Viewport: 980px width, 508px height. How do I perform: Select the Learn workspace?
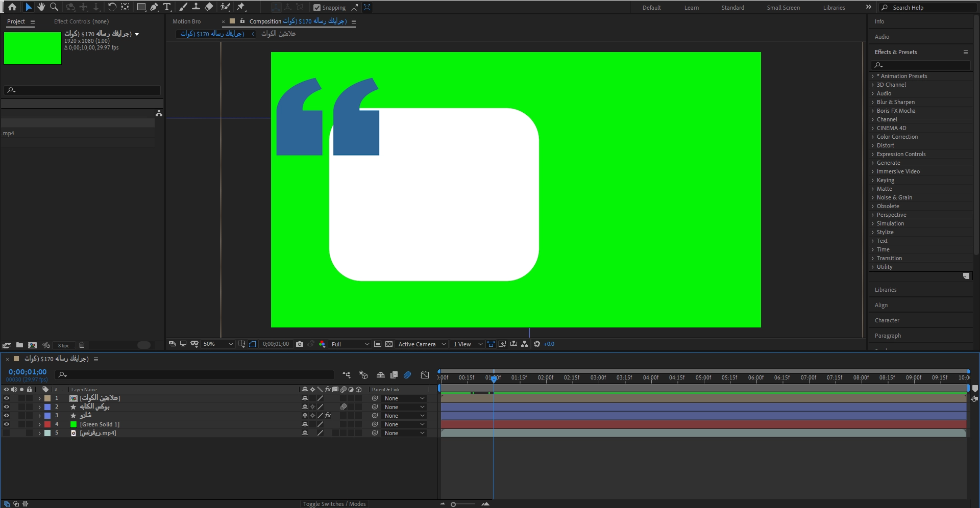(x=692, y=8)
